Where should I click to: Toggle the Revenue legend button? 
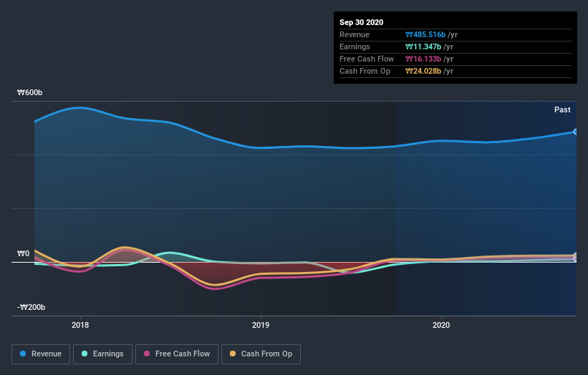[41, 354]
